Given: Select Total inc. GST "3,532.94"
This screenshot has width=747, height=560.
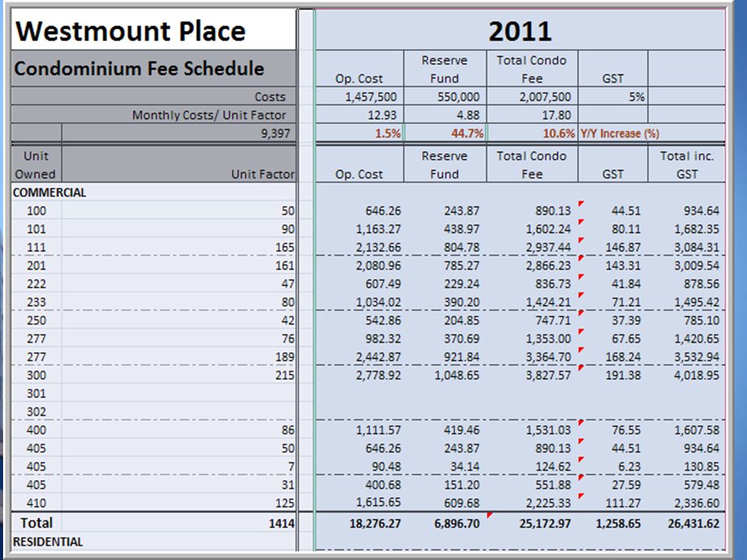Looking at the screenshot, I should click(696, 357).
